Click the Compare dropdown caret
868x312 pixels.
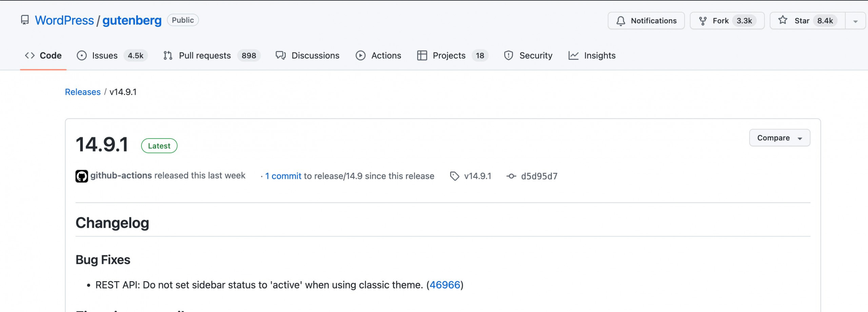coord(800,139)
